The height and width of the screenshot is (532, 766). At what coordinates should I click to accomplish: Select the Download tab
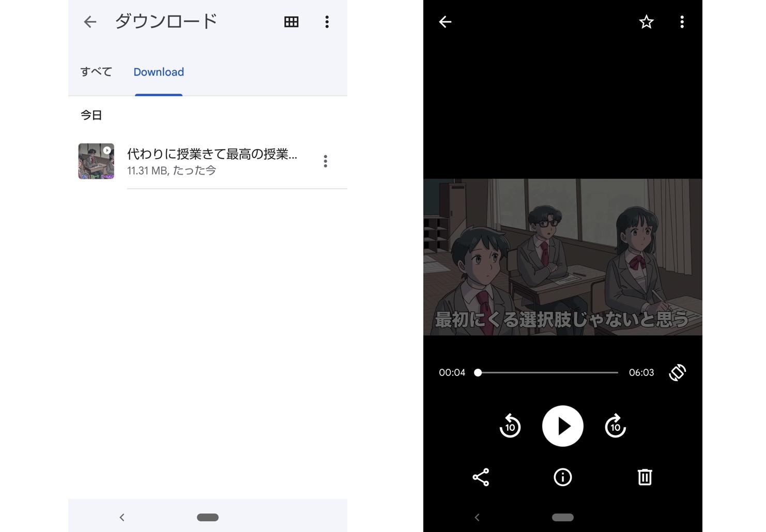click(x=159, y=72)
